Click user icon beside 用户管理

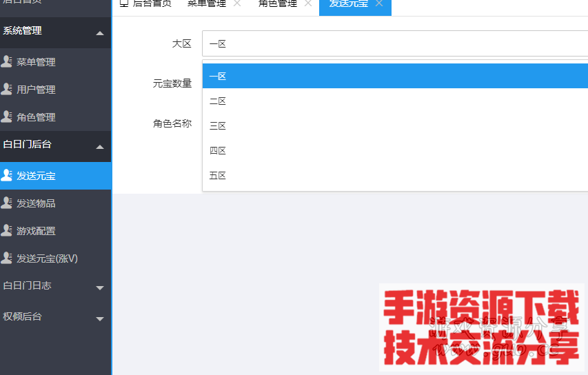coord(6,89)
